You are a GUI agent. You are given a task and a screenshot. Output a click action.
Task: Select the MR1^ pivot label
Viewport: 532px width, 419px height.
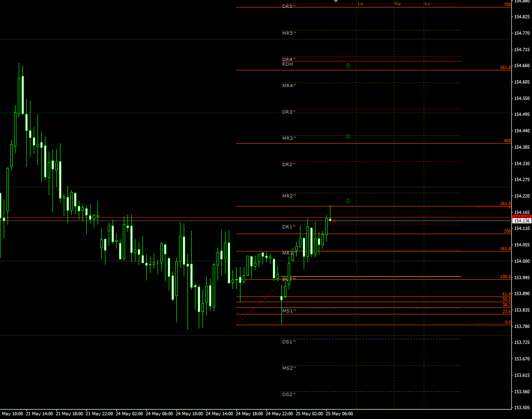coord(288,253)
